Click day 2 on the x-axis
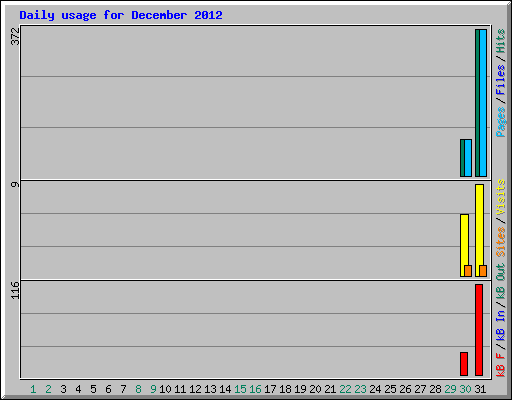This screenshot has width=512, height=400. click(48, 389)
